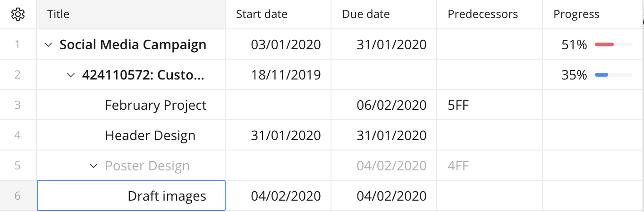This screenshot has width=644, height=212.
Task: Click Draft images due date cell
Action: click(391, 196)
